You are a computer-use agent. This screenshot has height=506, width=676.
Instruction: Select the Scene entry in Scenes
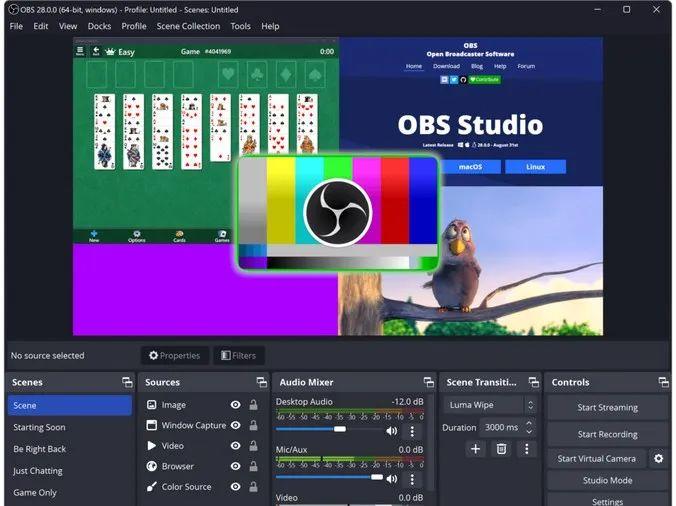tap(70, 406)
